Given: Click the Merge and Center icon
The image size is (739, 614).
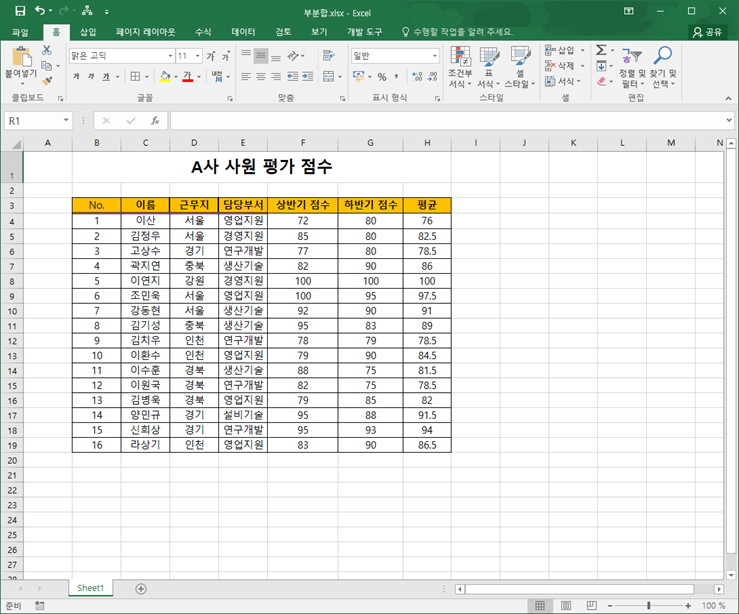Looking at the screenshot, I should tap(328, 76).
